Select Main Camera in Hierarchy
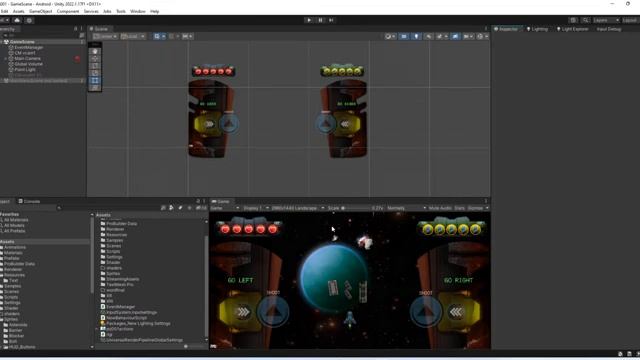Viewport: 640px width, 360px height. pos(27,58)
